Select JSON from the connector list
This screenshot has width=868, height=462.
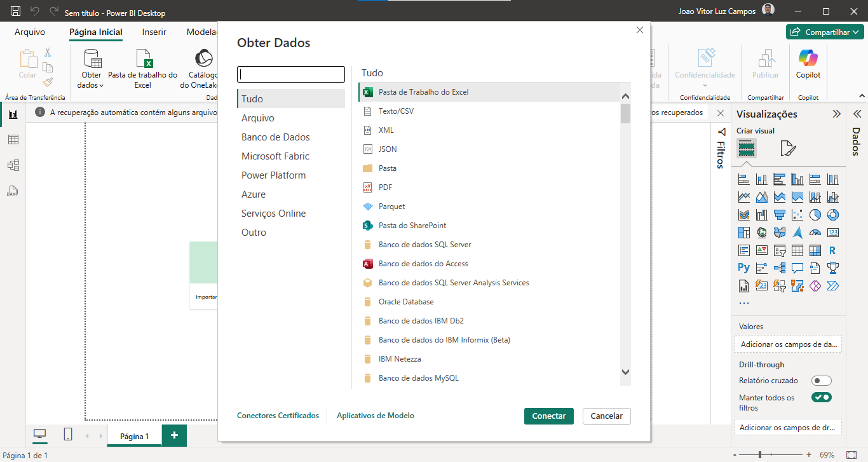489,149
